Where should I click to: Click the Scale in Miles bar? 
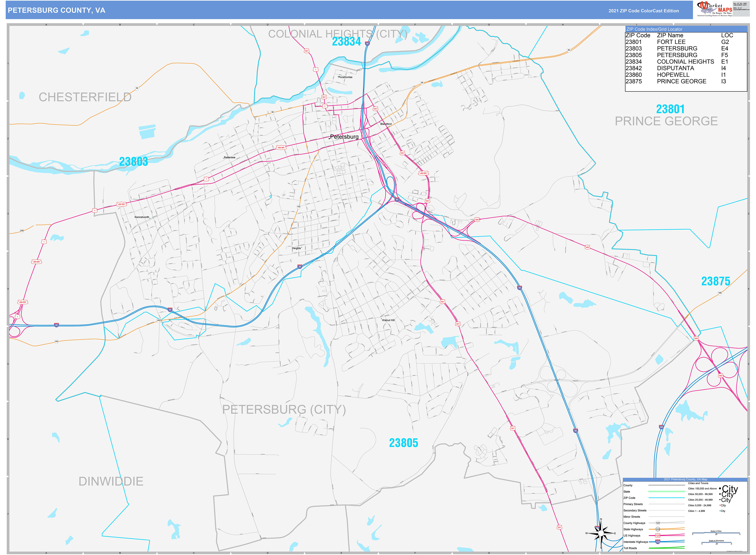(716, 533)
